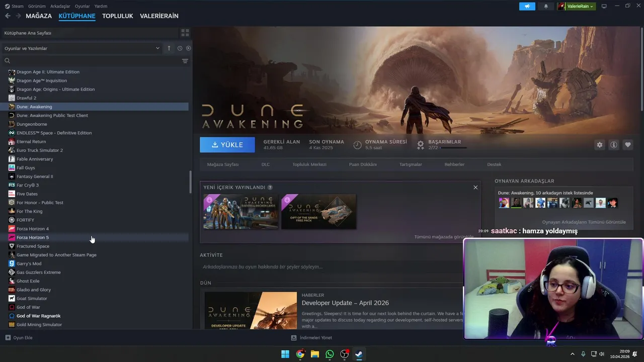Go forward with the right arrow
The width and height of the screenshot is (644, 362).
point(18,16)
